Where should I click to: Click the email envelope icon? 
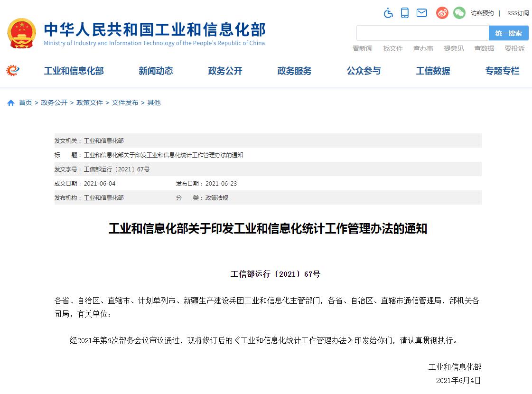click(421, 13)
